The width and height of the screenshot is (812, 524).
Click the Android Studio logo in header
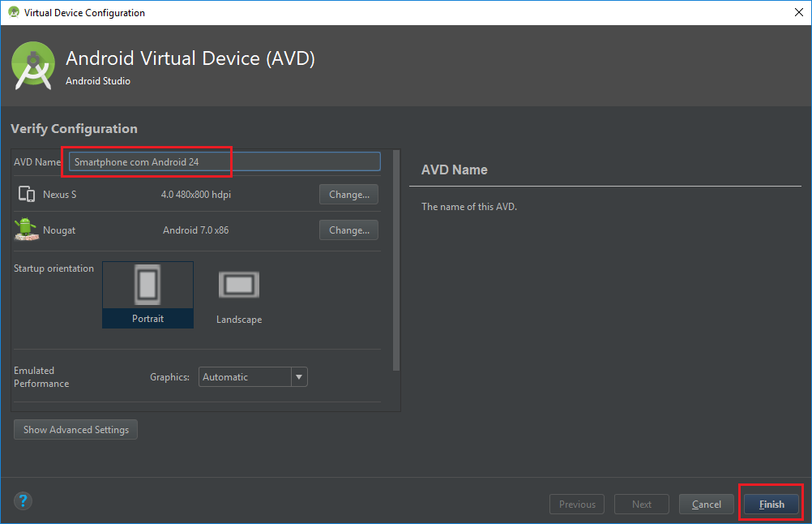pos(33,66)
